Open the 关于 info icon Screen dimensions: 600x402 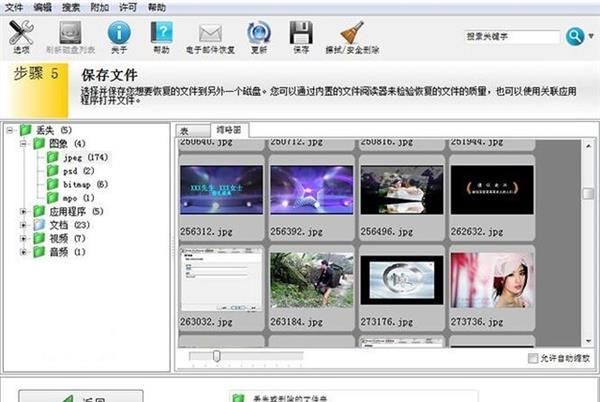tap(119, 33)
